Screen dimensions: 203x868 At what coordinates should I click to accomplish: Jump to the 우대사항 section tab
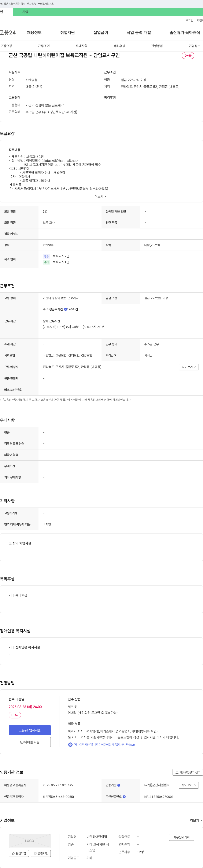(81, 46)
